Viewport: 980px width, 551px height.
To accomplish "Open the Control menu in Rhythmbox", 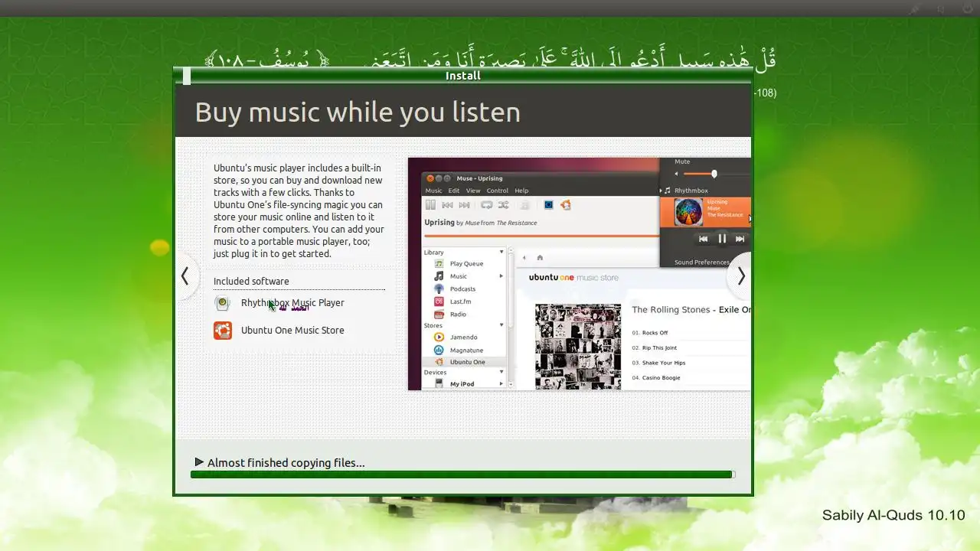I will (497, 191).
